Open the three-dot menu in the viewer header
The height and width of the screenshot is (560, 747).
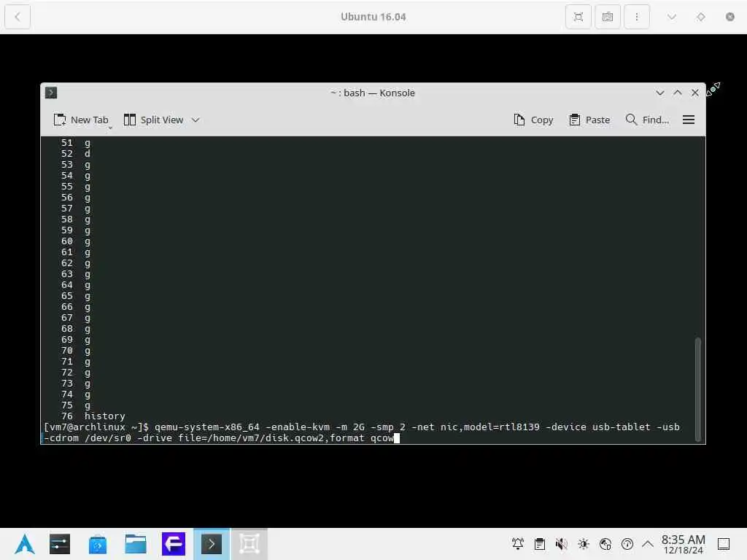636,17
